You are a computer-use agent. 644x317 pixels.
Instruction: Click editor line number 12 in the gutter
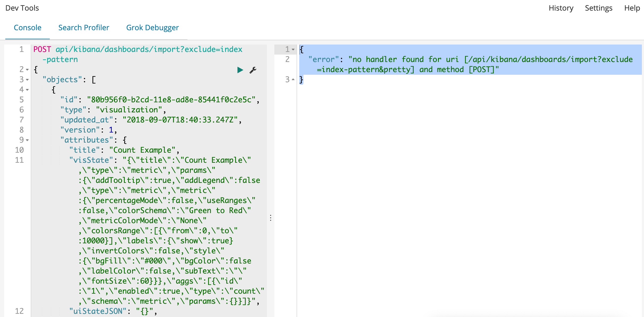(x=19, y=311)
